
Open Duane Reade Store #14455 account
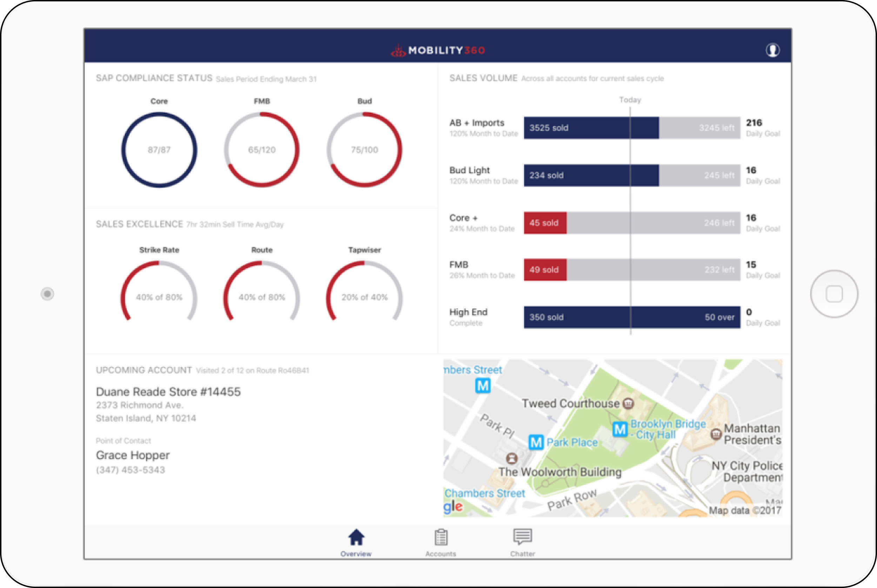[168, 392]
